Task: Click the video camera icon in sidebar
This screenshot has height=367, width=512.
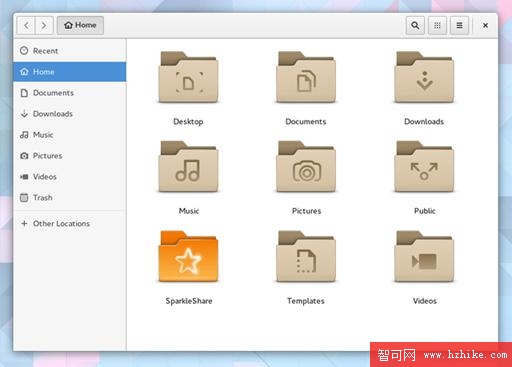Action: (x=24, y=177)
